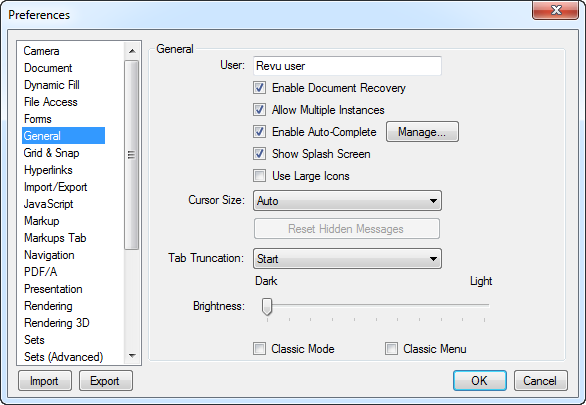The image size is (586, 405).
Task: Toggle Enable Document Recovery checkbox
Action: pyautogui.click(x=259, y=88)
